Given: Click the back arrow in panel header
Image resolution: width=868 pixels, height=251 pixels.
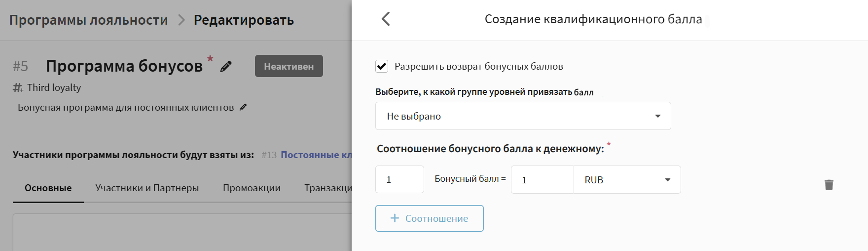Looking at the screenshot, I should pyautogui.click(x=386, y=19).
